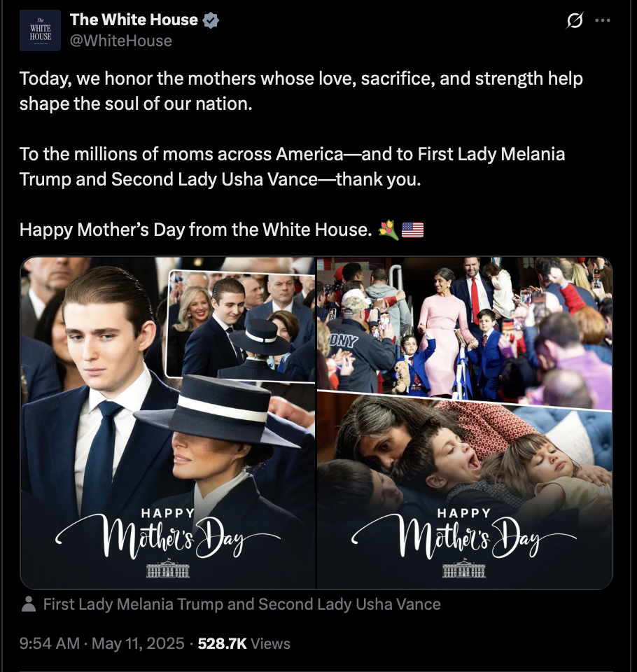Open the White House profile avatar

tap(40, 30)
